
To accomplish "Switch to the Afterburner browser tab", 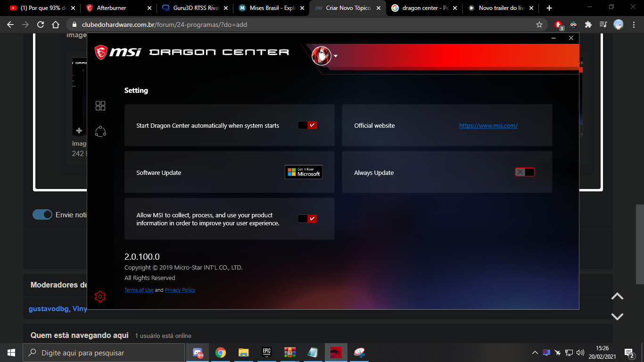I will pos(118,8).
